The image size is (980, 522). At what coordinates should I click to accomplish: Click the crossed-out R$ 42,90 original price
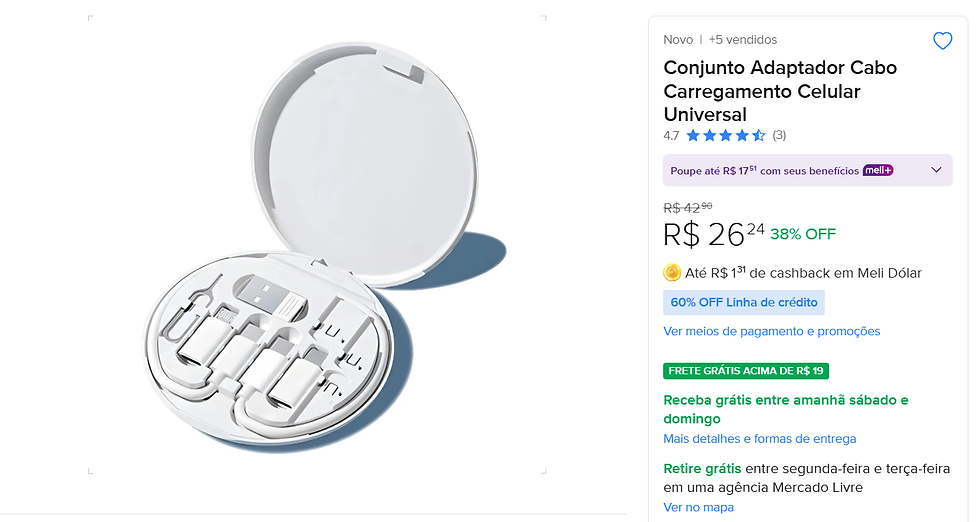688,208
